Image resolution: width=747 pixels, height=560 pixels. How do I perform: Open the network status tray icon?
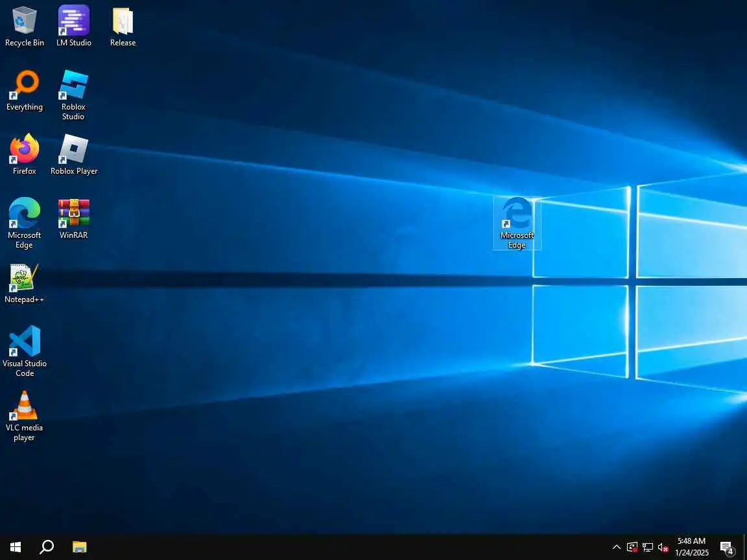click(x=648, y=547)
